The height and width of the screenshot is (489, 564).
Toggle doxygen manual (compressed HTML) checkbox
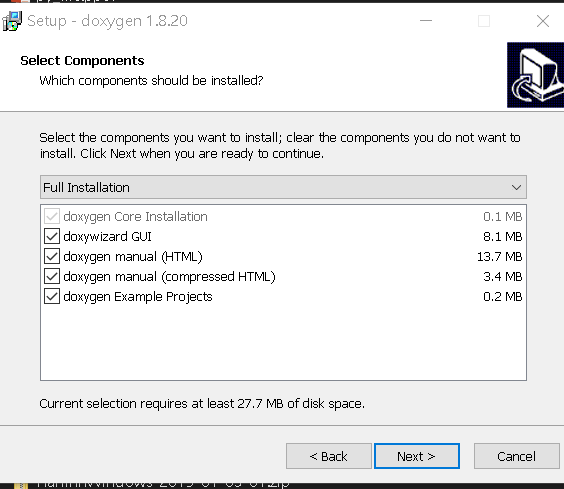tap(52, 276)
